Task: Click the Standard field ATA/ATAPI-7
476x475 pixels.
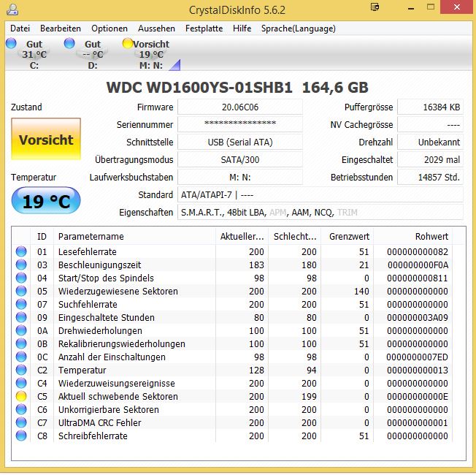Action: click(x=320, y=195)
